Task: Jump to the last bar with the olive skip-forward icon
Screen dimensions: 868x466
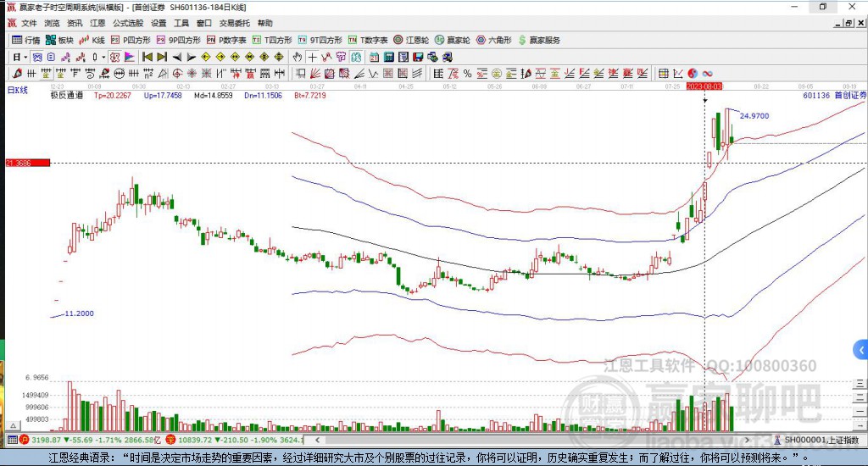Action: (162, 57)
